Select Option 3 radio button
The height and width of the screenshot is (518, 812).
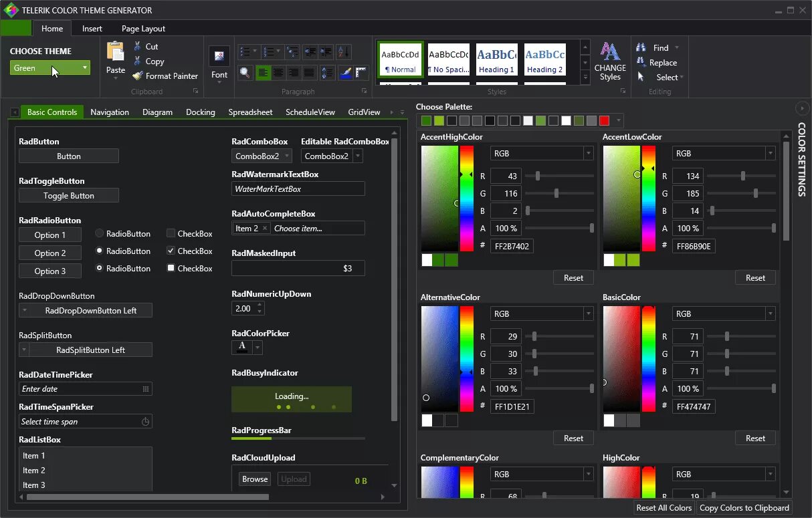(x=50, y=271)
